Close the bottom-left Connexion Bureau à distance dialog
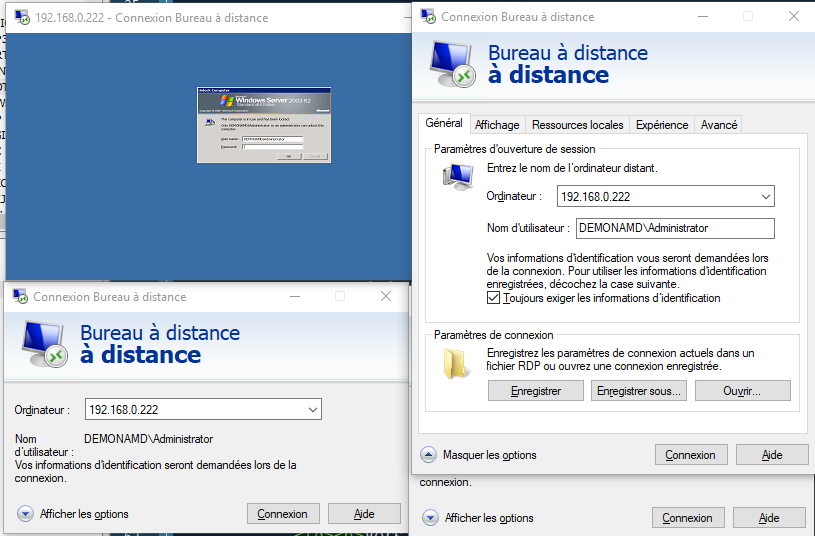 (386, 296)
